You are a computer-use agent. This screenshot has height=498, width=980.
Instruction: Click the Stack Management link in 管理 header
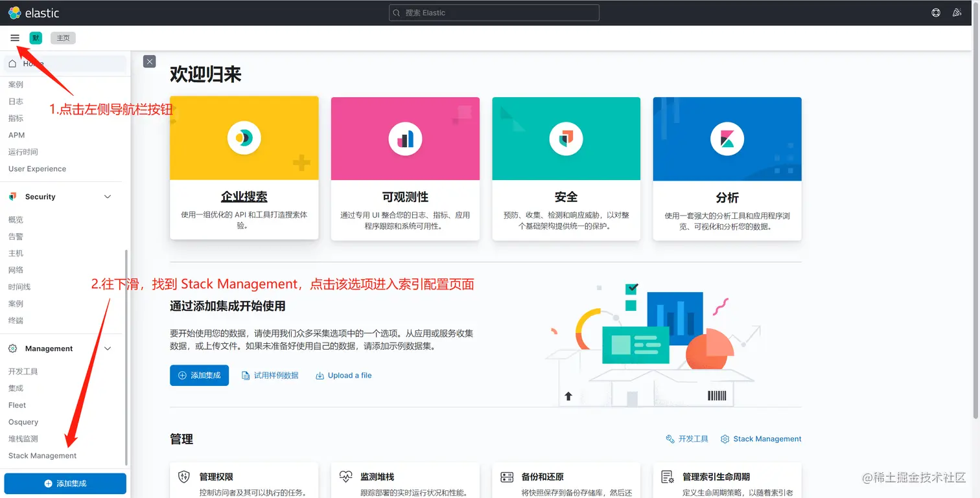pyautogui.click(x=761, y=439)
